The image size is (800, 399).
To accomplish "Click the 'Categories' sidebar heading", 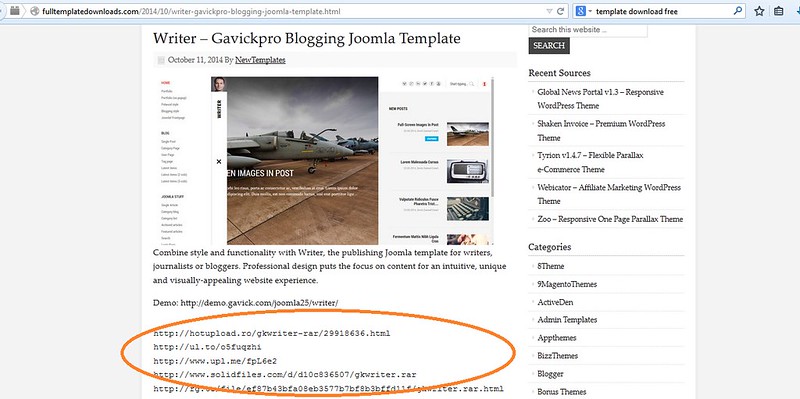I will coord(549,247).
